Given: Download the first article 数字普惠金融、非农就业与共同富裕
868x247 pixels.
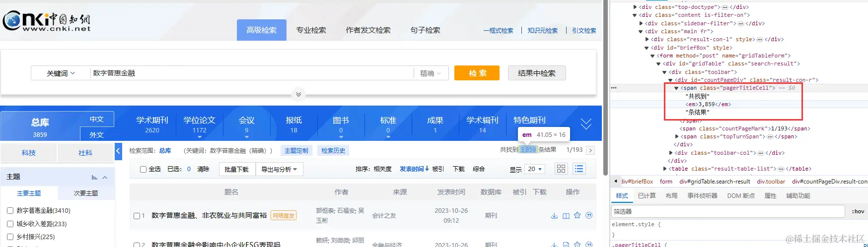Looking at the screenshot, I should (554, 216).
